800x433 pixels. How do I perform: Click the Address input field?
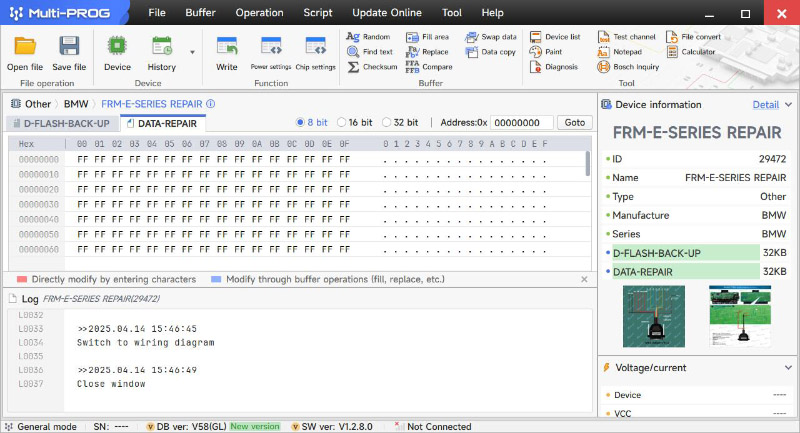[x=522, y=122]
